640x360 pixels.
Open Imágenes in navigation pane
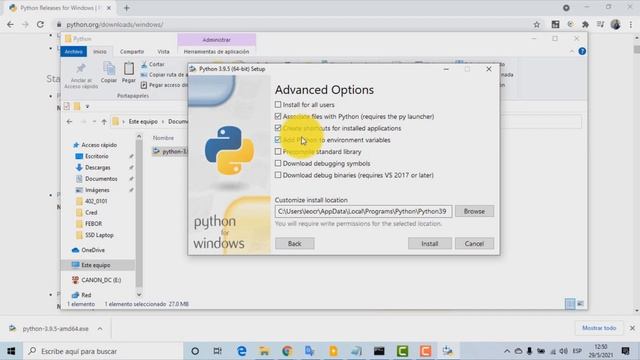click(x=97, y=190)
